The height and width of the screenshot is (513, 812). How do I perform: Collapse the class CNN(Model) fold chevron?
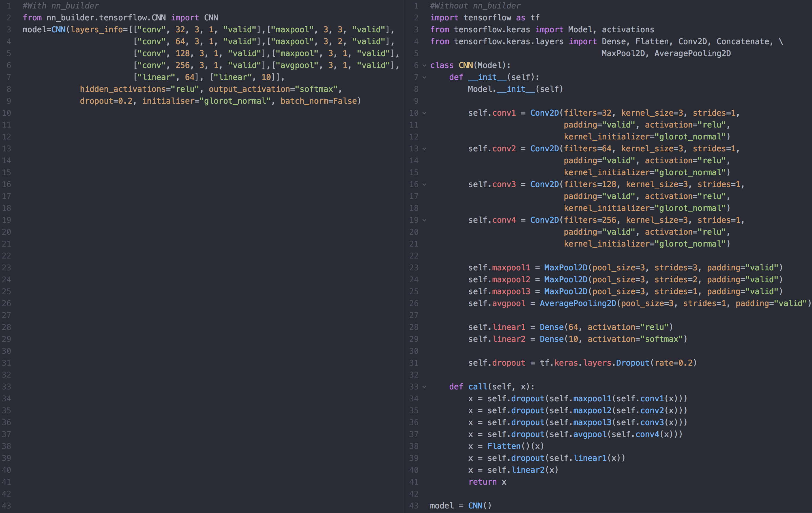coord(424,65)
